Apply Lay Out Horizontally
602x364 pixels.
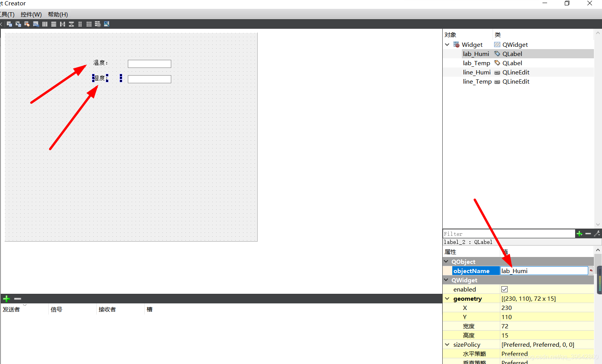tap(45, 24)
